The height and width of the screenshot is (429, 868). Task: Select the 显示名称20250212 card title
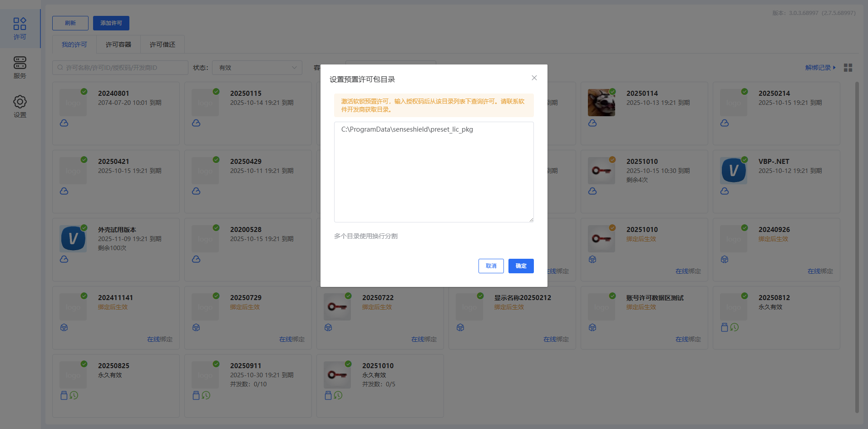(523, 298)
